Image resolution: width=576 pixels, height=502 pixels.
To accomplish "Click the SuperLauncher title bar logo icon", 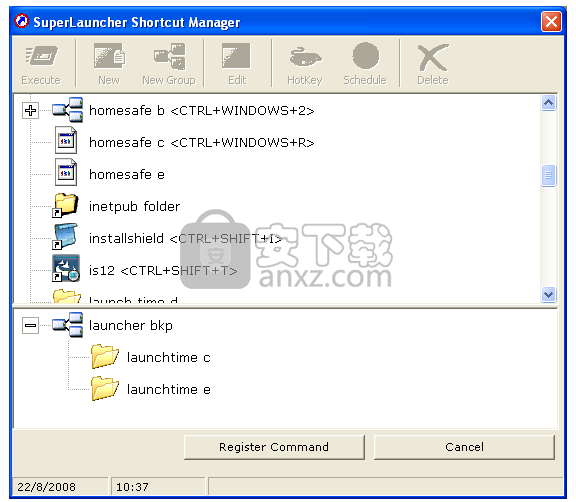I will pos(22,21).
